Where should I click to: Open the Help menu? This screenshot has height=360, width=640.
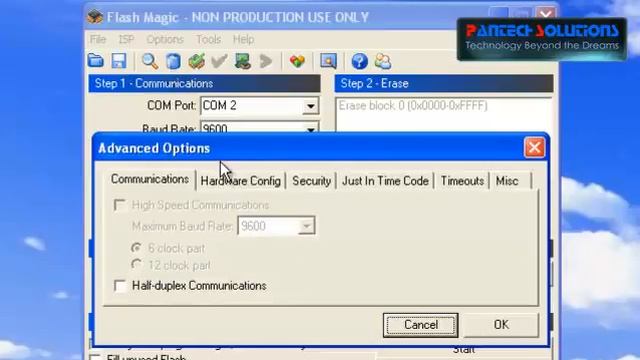243,39
